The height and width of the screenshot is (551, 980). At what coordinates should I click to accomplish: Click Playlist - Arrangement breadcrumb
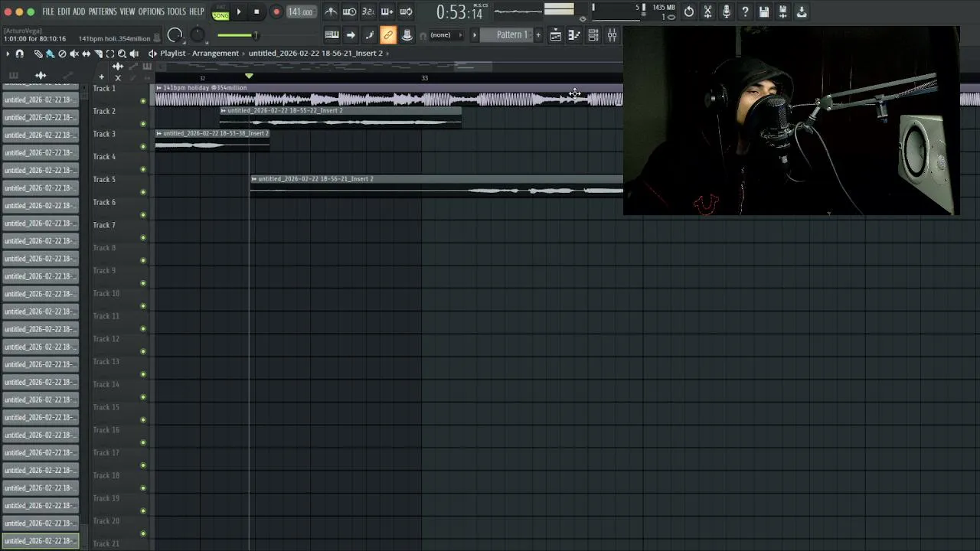coord(199,54)
